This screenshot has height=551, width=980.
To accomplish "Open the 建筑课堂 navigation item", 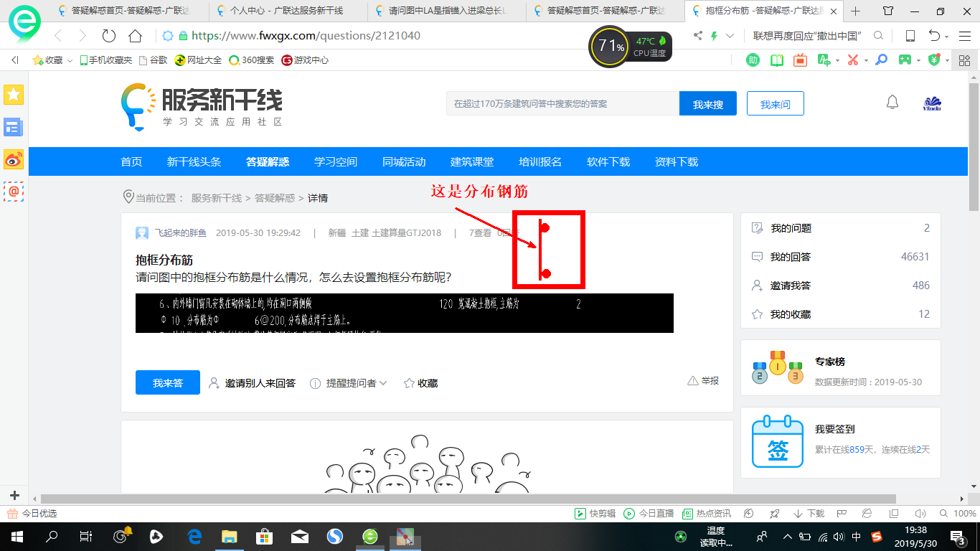I will pyautogui.click(x=472, y=162).
